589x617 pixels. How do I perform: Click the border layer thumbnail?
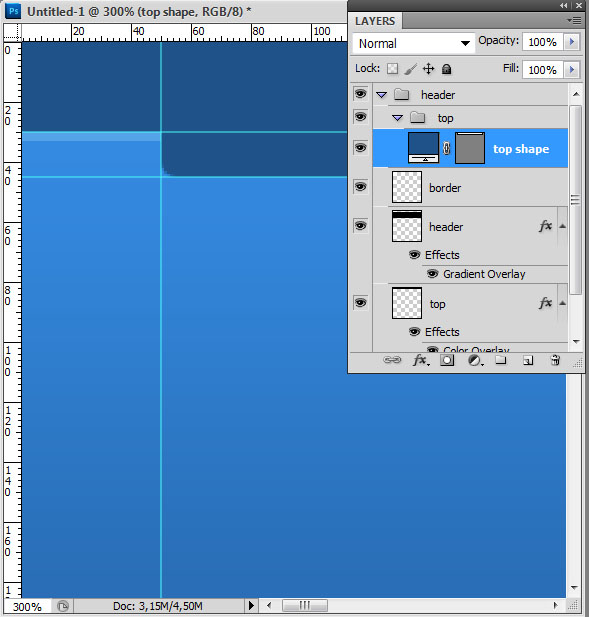point(407,187)
